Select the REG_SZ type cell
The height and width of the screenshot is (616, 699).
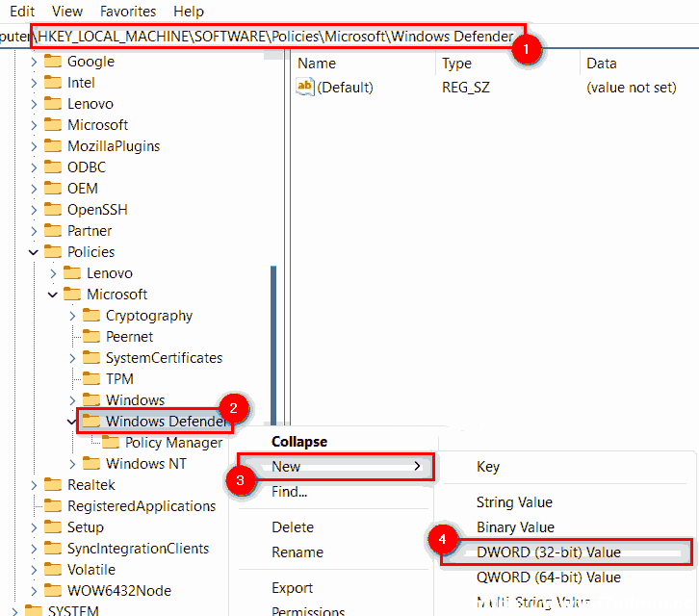(x=465, y=88)
